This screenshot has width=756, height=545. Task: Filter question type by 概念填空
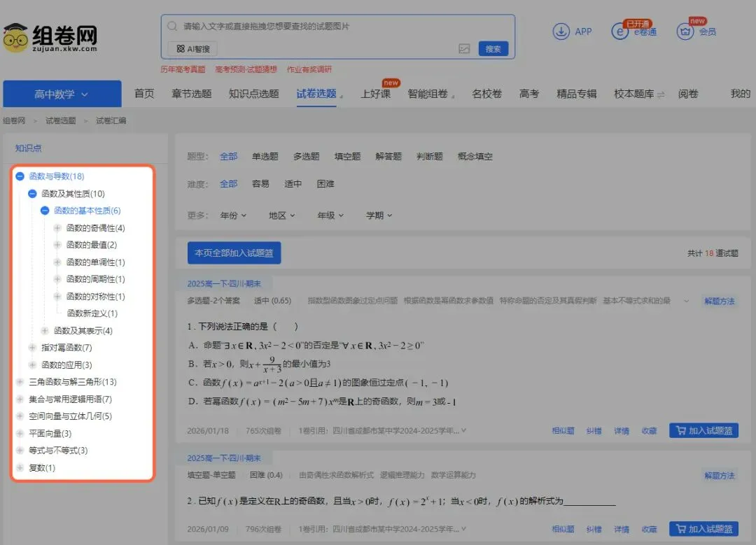[x=475, y=156]
